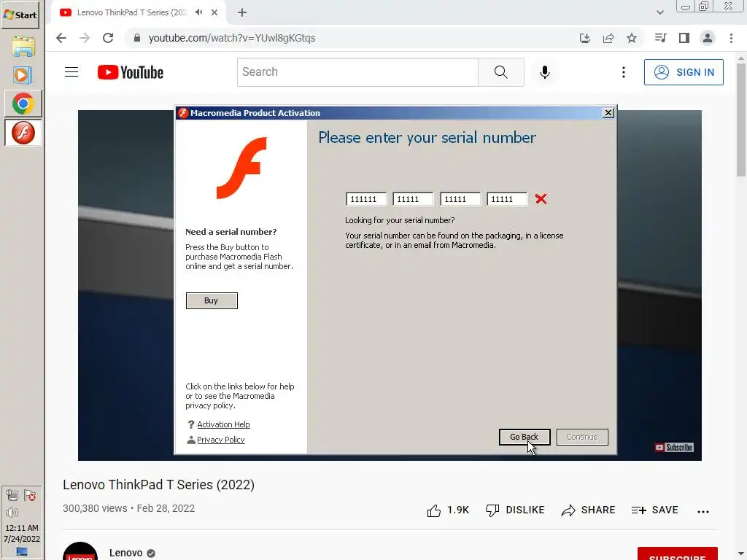
Task: Open YouTube hamburger guide menu
Action: [x=71, y=72]
